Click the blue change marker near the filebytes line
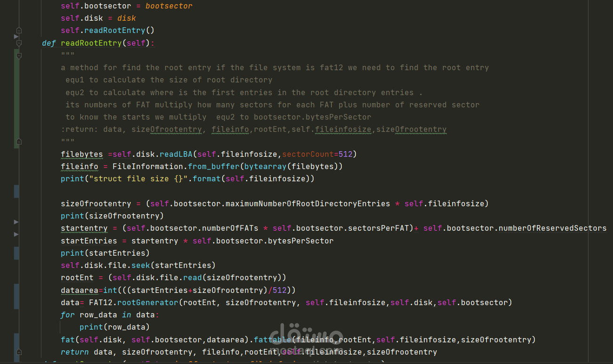 click(17, 191)
